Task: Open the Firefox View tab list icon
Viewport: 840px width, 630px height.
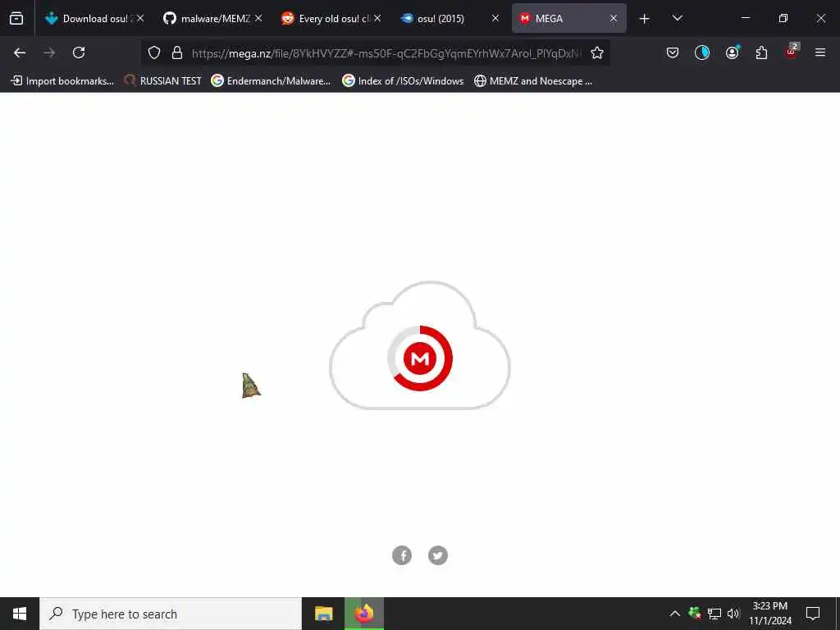Action: [16, 18]
